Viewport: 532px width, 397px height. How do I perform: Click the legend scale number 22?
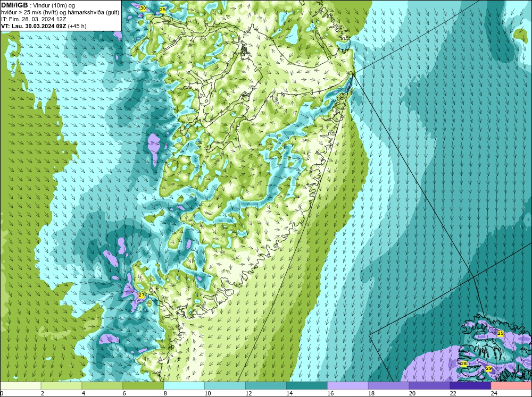tap(453, 393)
